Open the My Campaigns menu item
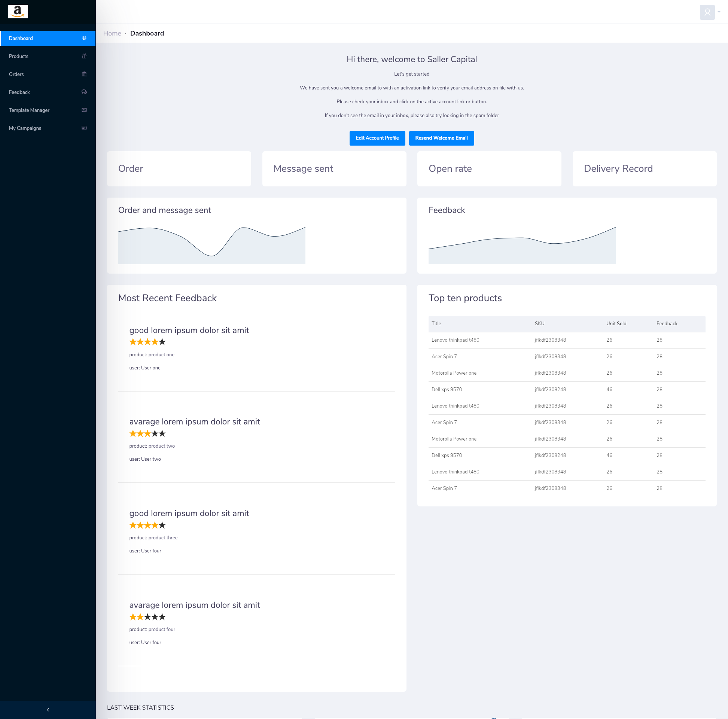Screen dimensions: 728x719 (x=25, y=128)
